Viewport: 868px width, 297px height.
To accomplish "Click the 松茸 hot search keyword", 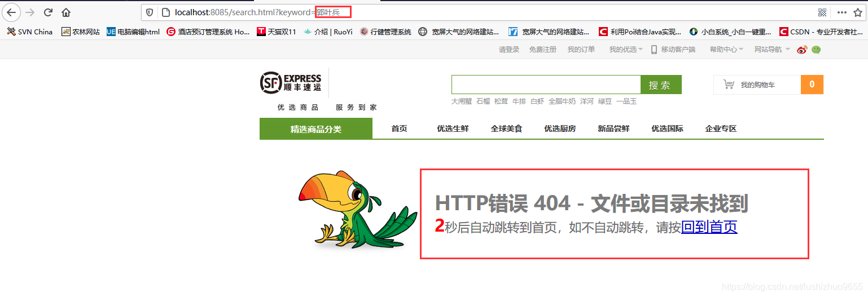I will tap(501, 101).
